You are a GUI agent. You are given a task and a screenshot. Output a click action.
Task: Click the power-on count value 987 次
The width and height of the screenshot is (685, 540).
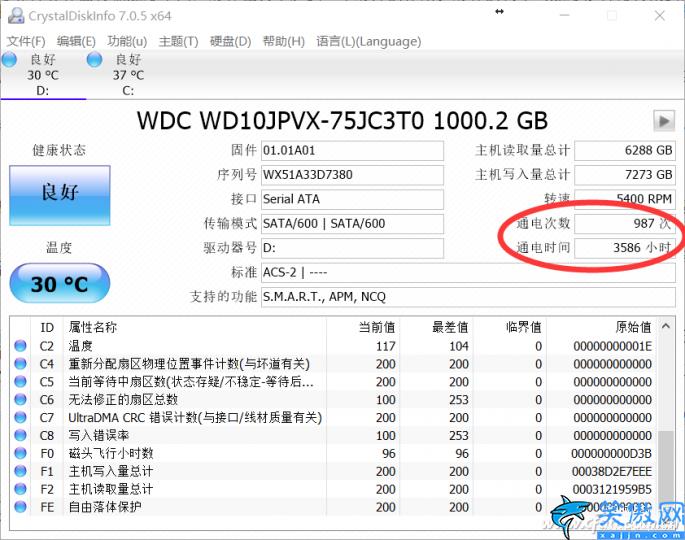click(x=625, y=224)
